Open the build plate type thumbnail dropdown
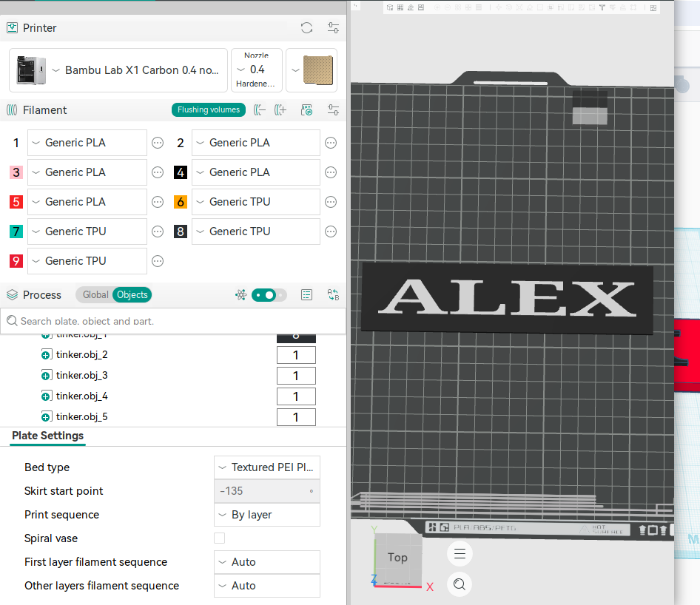 [312, 70]
